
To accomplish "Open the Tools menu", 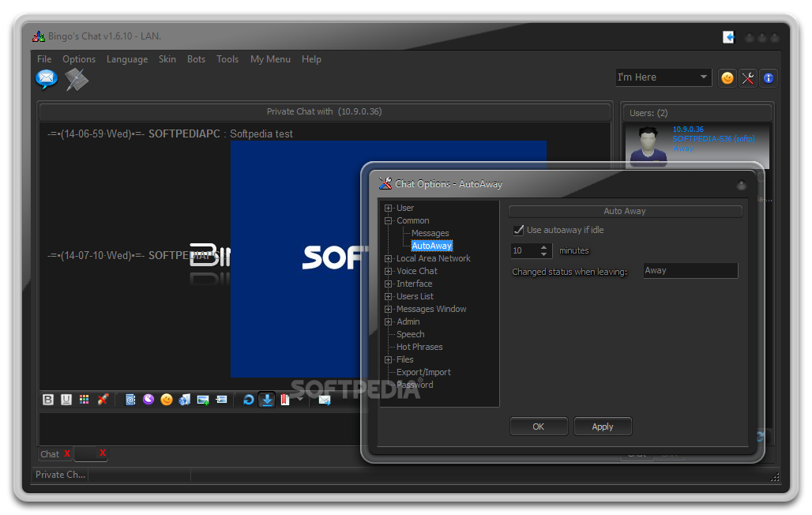I will (227, 59).
